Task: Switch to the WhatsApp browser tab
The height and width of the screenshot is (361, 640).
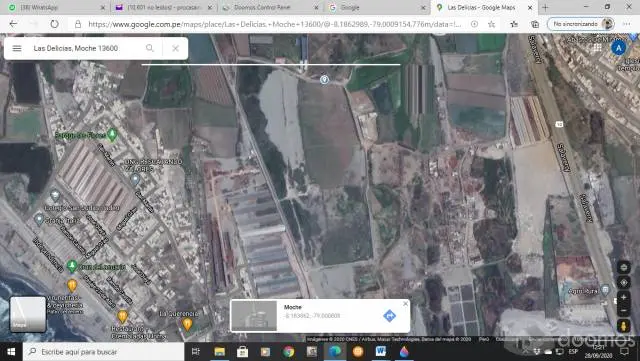Action: [57, 7]
